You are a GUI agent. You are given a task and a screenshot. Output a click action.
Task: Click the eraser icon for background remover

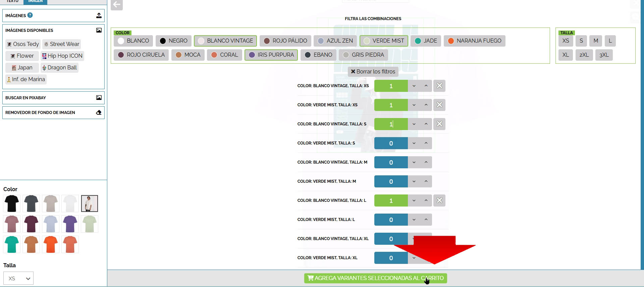(x=99, y=113)
